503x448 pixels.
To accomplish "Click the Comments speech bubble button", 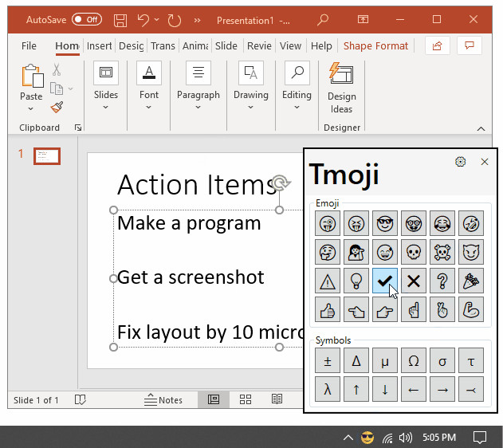I will pyautogui.click(x=470, y=45).
